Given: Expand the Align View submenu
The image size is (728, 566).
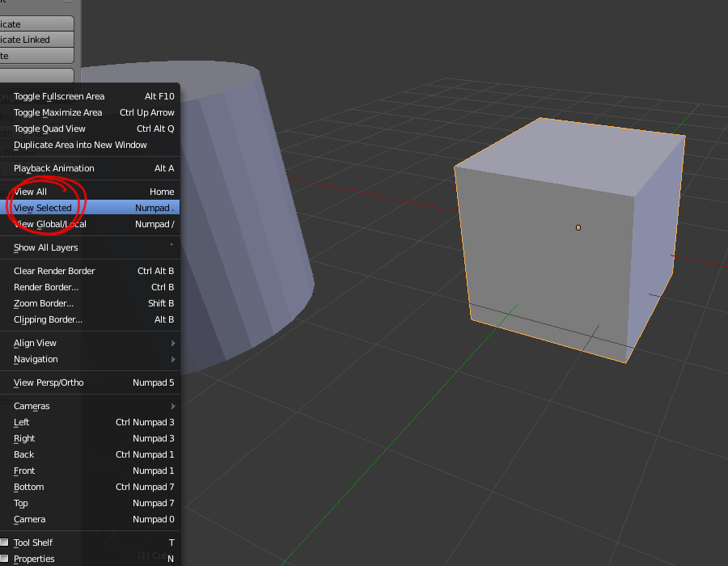Looking at the screenshot, I should (x=90, y=343).
